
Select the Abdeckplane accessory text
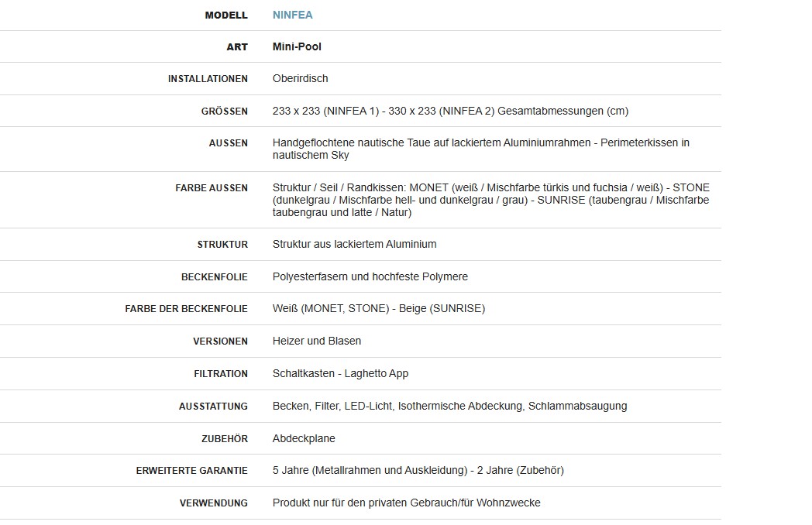(304, 438)
